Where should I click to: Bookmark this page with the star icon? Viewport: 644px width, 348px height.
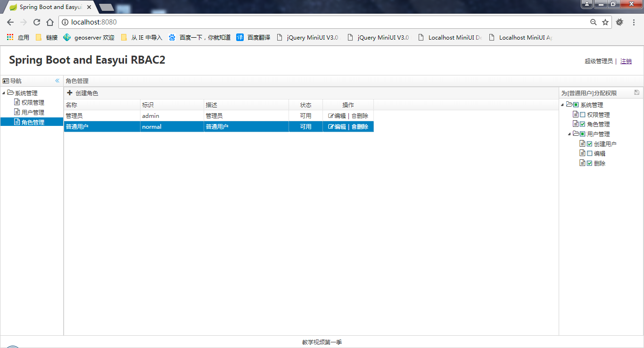605,22
